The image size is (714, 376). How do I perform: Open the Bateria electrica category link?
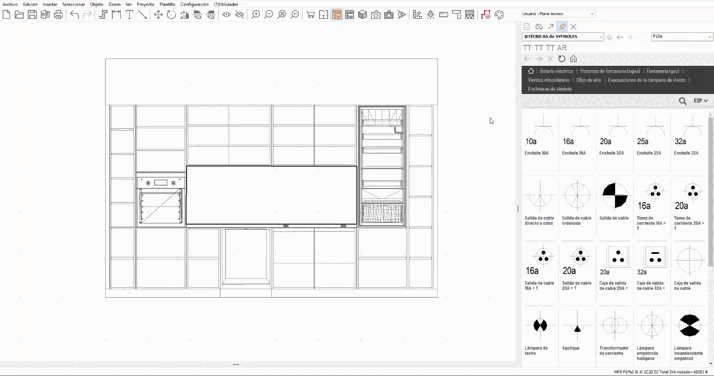click(556, 71)
